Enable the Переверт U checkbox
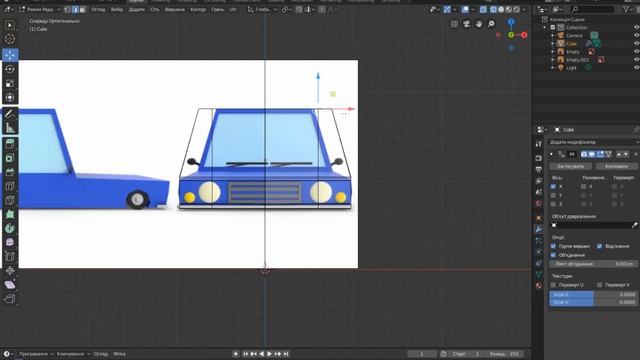Image resolution: width=640 pixels, height=360 pixels. 553,285
